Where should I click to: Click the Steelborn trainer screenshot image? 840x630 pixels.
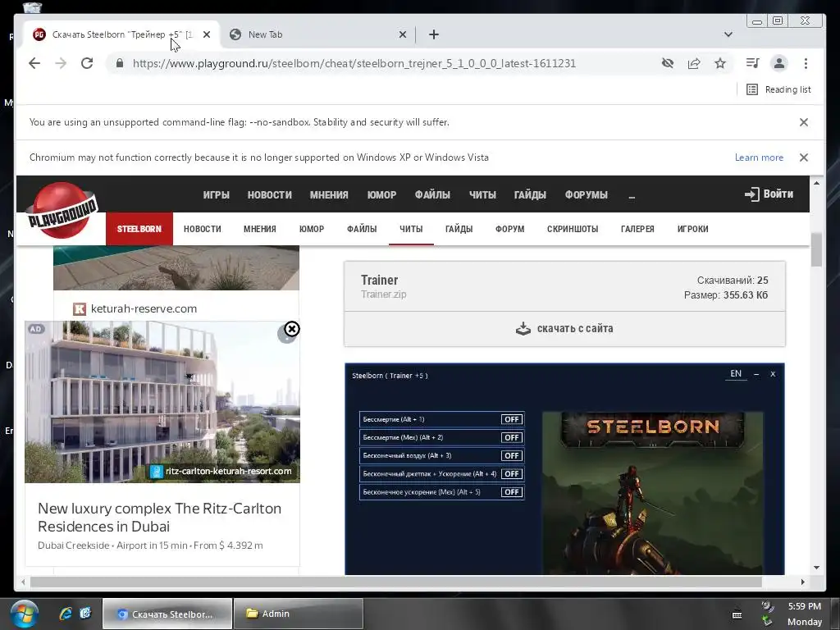(564, 468)
